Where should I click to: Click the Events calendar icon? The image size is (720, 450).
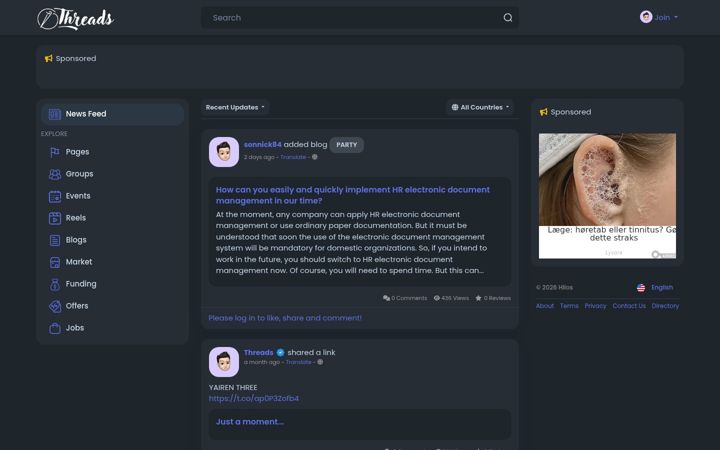tap(55, 196)
